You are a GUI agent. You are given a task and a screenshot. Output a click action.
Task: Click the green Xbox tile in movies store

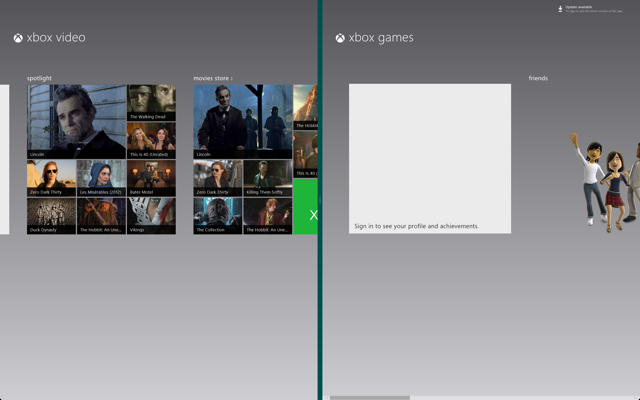(305, 207)
